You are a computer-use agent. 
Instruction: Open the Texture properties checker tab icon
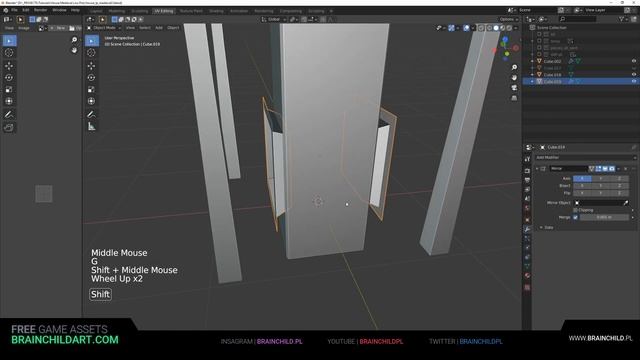527,287
